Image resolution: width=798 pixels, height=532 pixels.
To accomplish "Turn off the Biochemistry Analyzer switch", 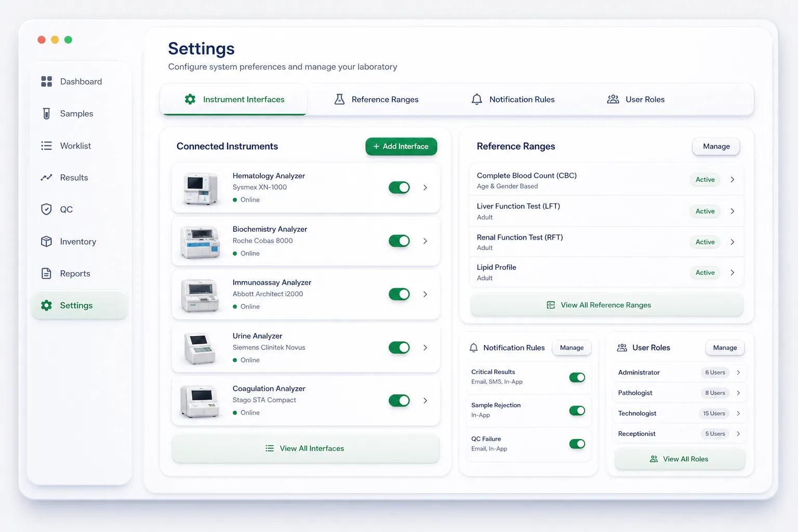I will [399, 241].
